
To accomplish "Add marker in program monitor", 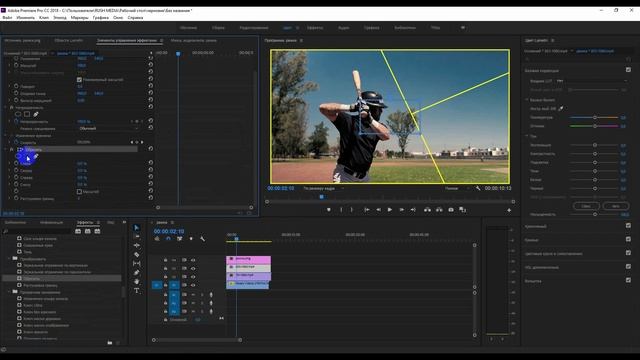I will 329,210.
